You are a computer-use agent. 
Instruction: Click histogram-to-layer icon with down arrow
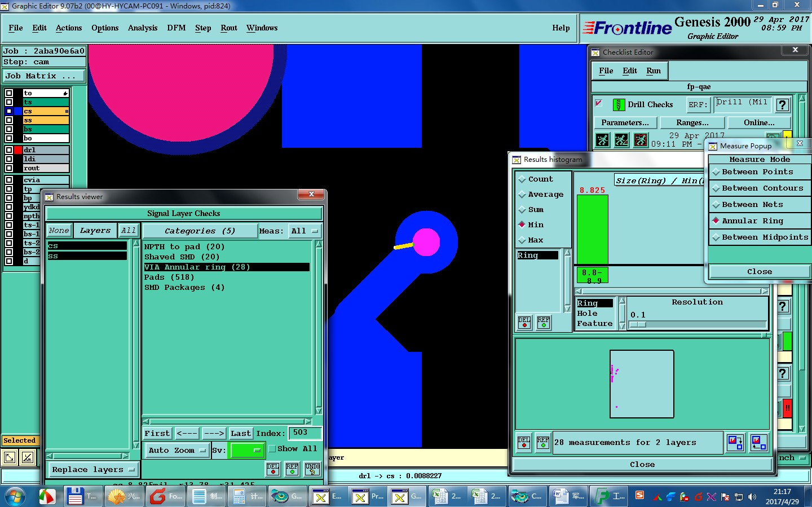tap(735, 442)
